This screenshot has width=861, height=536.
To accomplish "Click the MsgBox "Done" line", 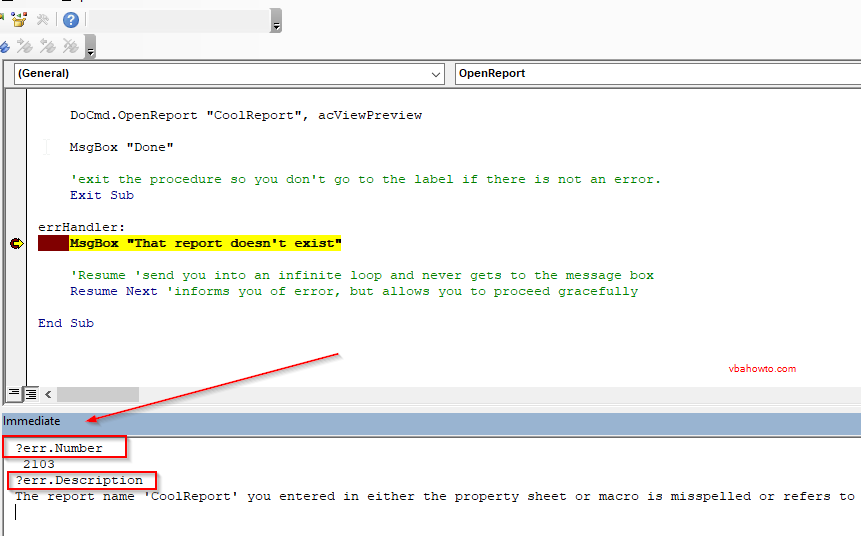I will point(121,147).
